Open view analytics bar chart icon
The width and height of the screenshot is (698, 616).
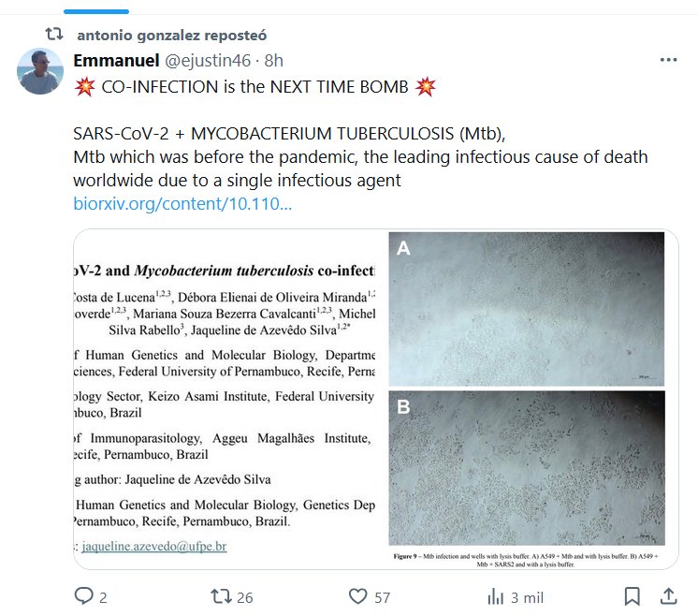point(496,596)
